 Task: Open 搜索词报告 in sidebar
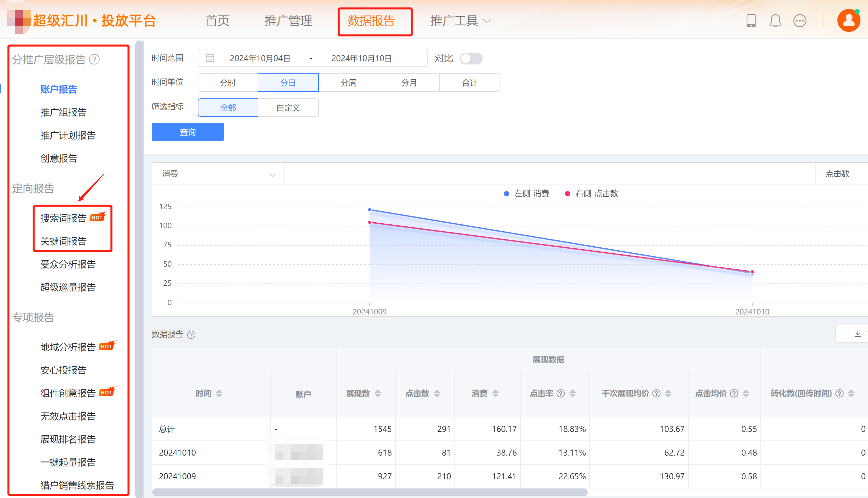pyautogui.click(x=63, y=218)
